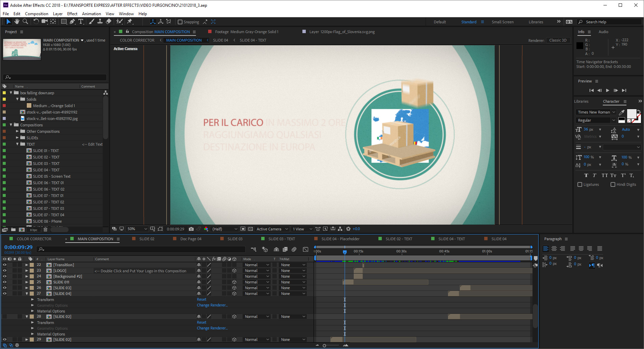Open the Times New Roman font dropdown
The height and width of the screenshot is (349, 644).
(x=596, y=112)
